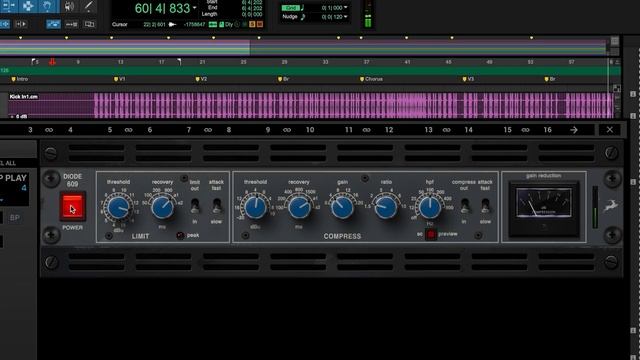Jump to the V1 marker
The width and height of the screenshot is (640, 360).
point(120,79)
